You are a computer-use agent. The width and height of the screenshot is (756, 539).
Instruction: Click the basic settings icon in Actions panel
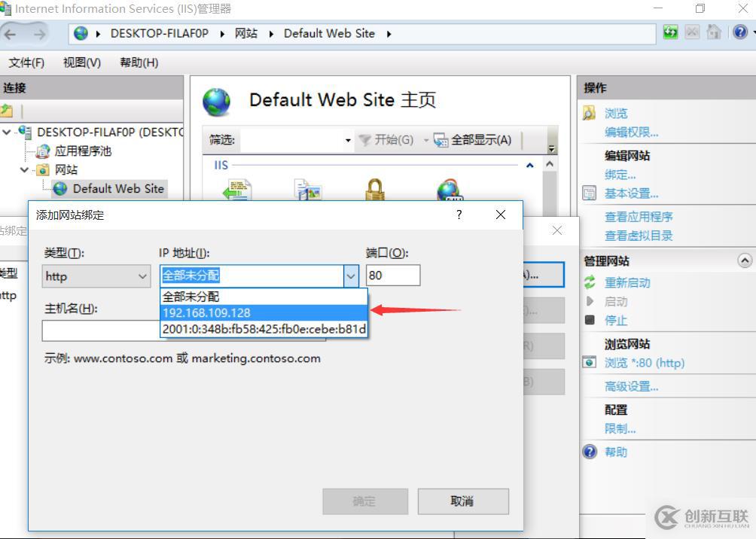(589, 193)
